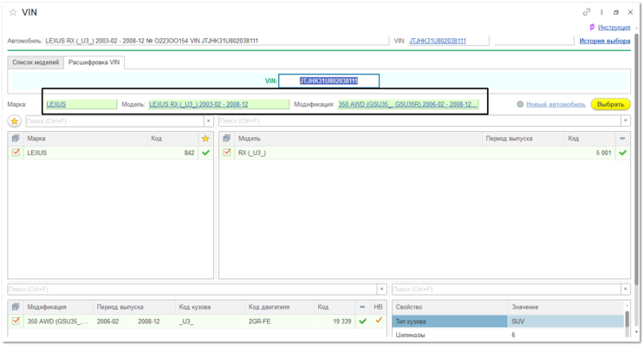
Task: Select 350 AWD (GSU35_ modification cell
Action: coord(57,322)
